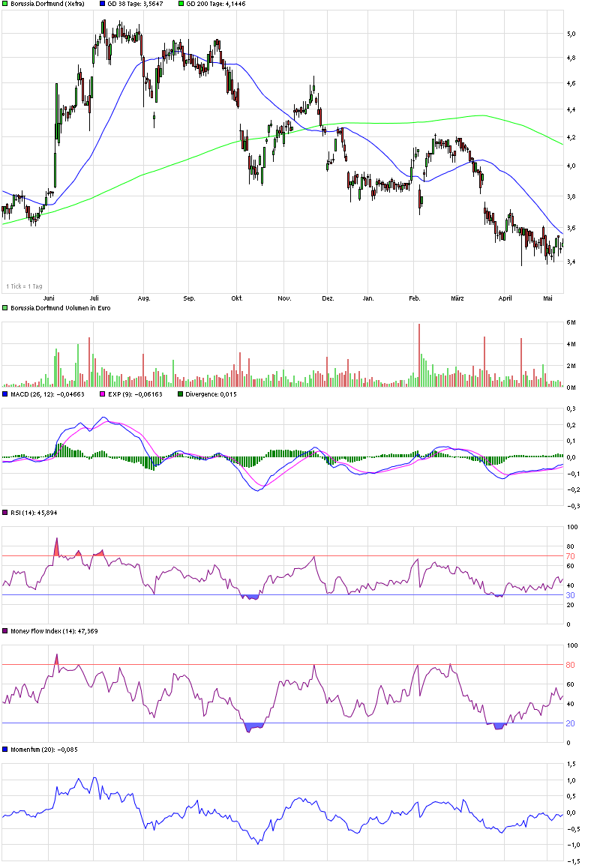The image size is (594, 868).
Task: Click the 3,4 price axis label
Action: point(571,262)
